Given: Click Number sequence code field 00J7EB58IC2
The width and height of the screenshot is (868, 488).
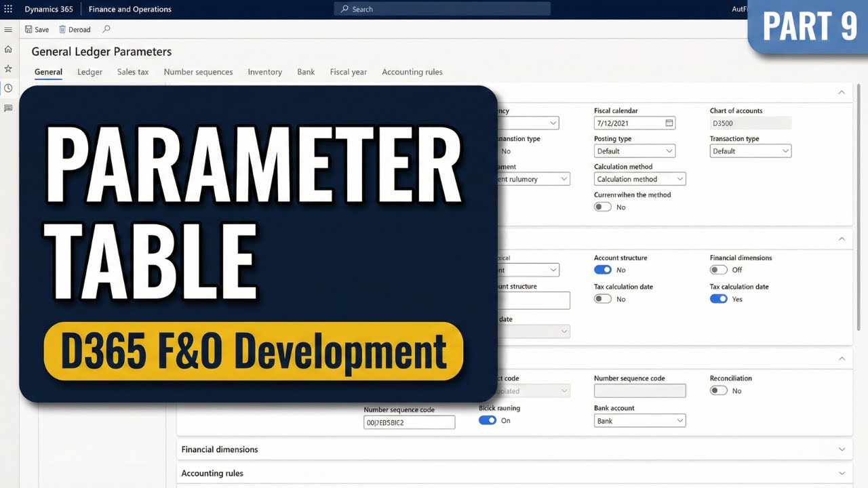Looking at the screenshot, I should click(410, 422).
